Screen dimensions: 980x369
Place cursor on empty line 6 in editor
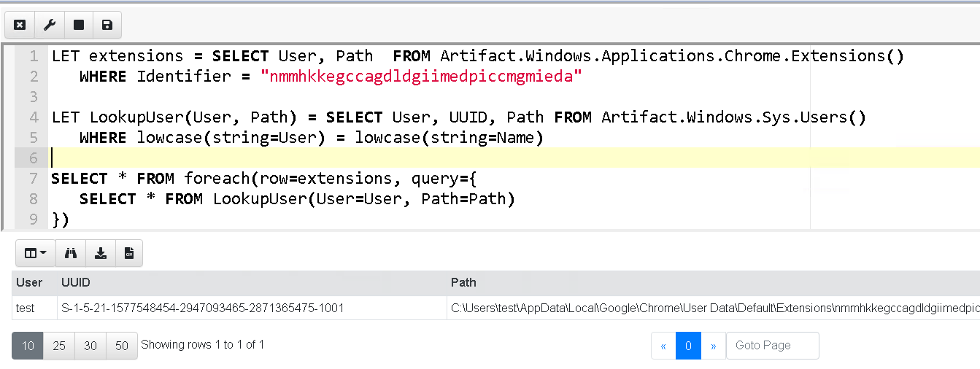pos(292,158)
